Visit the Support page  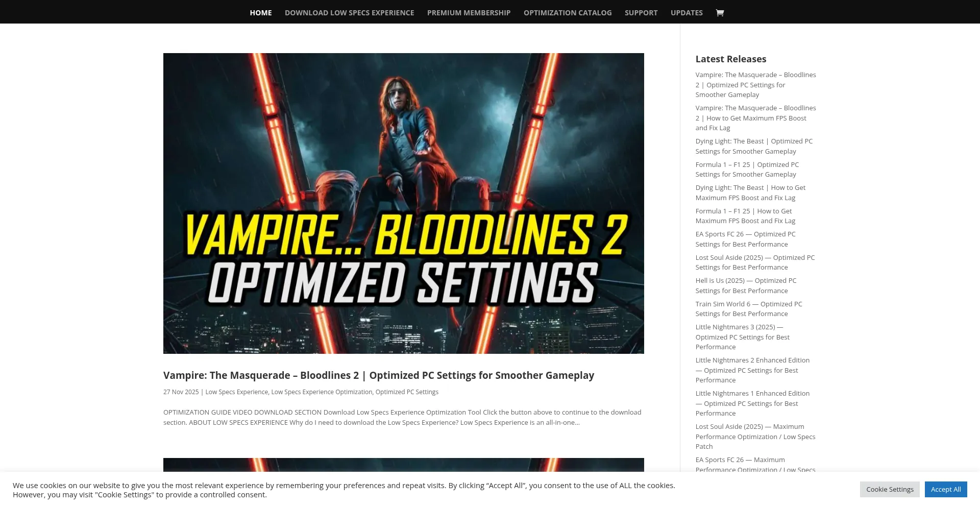[641, 13]
